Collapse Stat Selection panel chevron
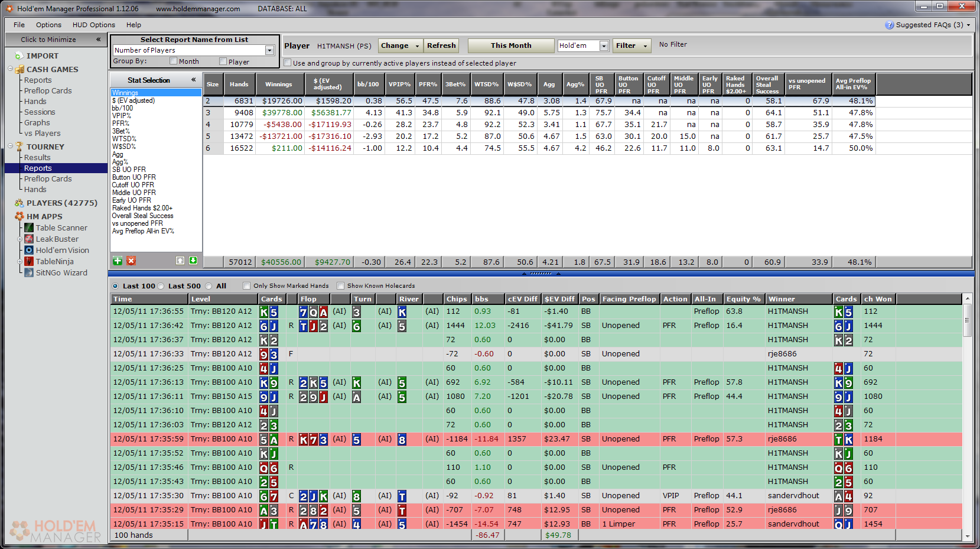Image resolution: width=980 pixels, height=549 pixels. coord(193,80)
